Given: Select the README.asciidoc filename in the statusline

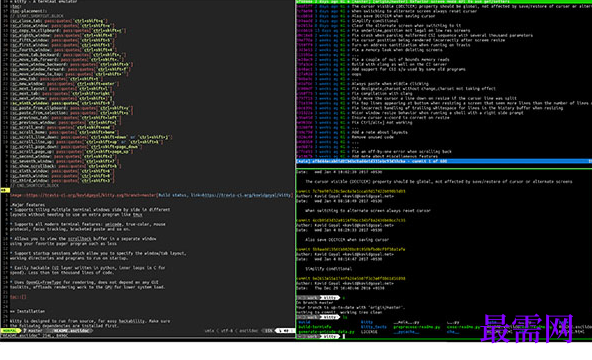Looking at the screenshot, I should click(x=71, y=331).
